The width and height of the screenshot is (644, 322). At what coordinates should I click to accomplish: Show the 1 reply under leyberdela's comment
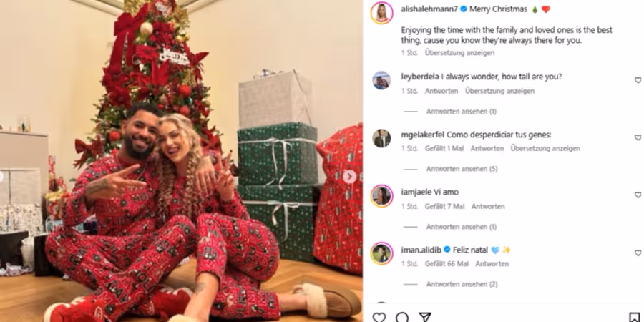point(462,112)
